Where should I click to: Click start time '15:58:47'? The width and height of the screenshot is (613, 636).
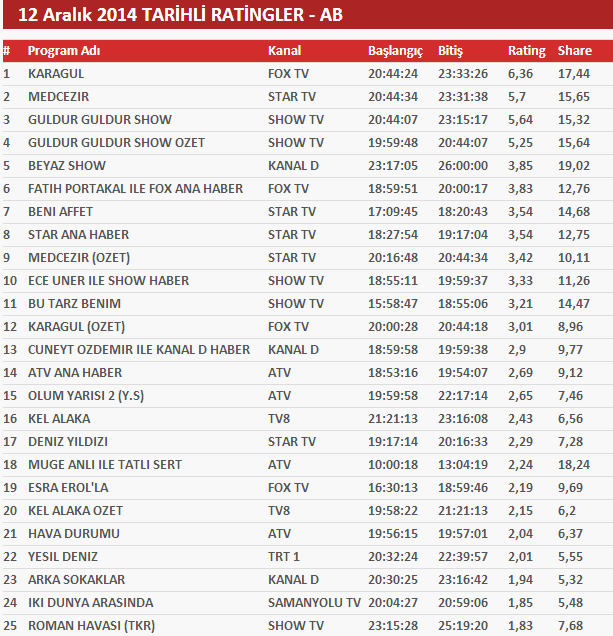click(393, 304)
